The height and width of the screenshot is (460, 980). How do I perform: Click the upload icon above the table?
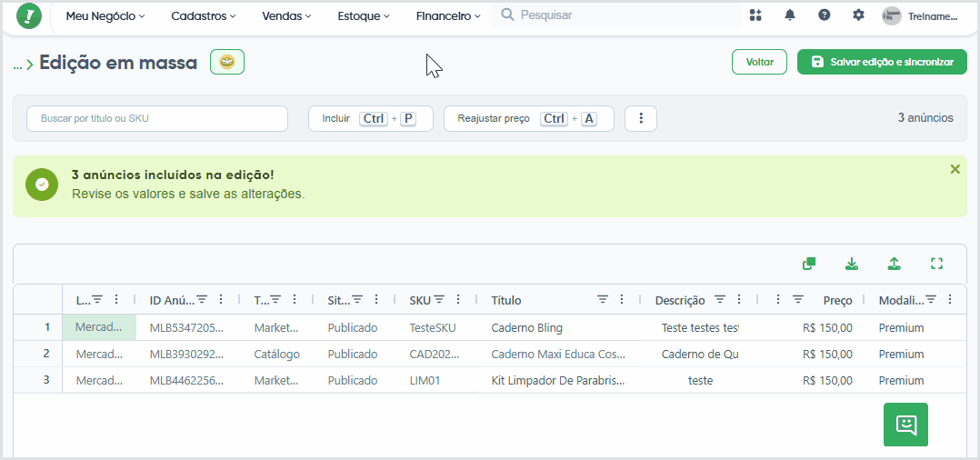tap(895, 264)
